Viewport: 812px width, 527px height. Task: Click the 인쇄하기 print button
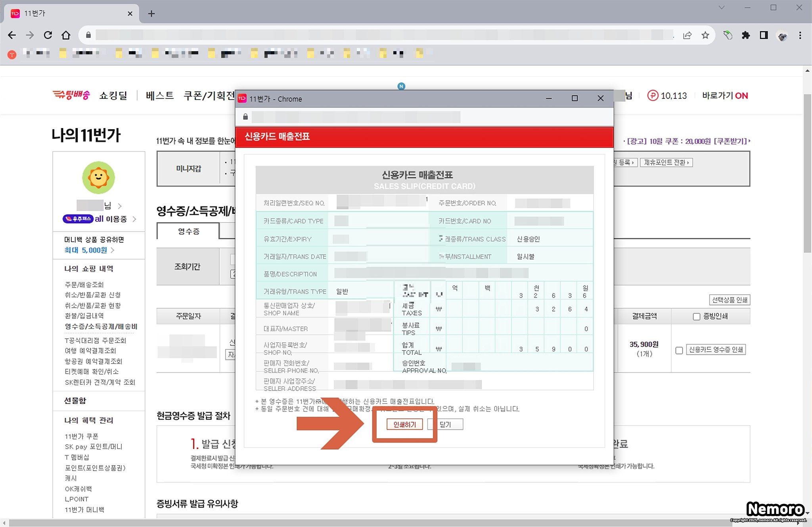point(404,424)
